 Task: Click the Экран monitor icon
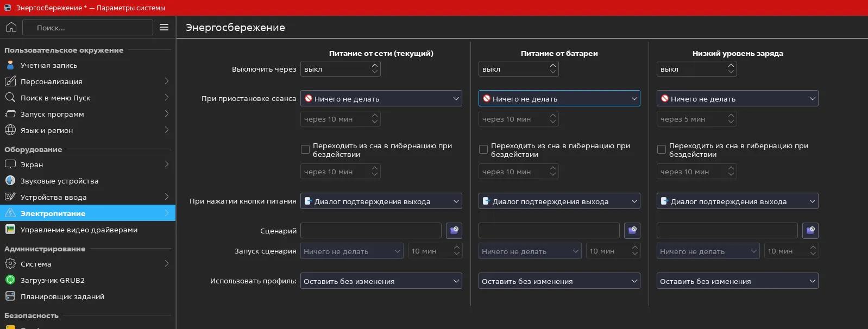pyautogui.click(x=10, y=164)
